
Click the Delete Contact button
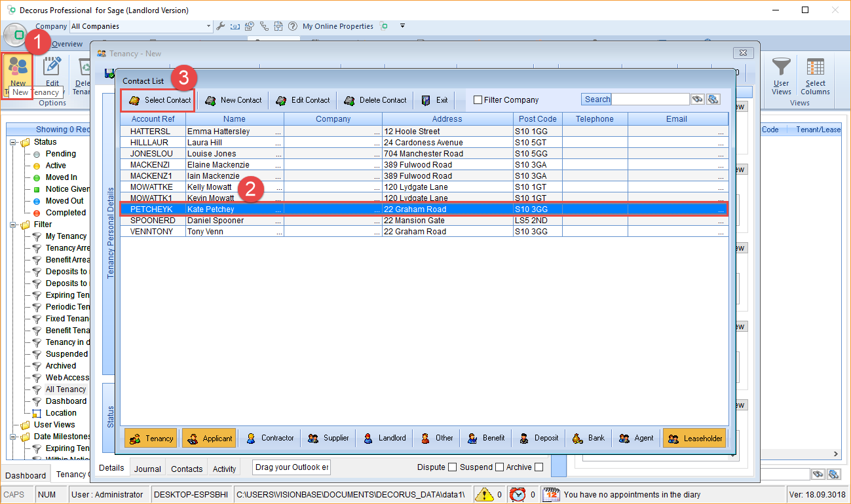[375, 100]
